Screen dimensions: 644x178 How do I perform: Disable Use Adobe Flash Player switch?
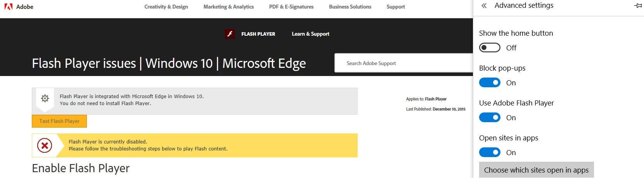490,118
